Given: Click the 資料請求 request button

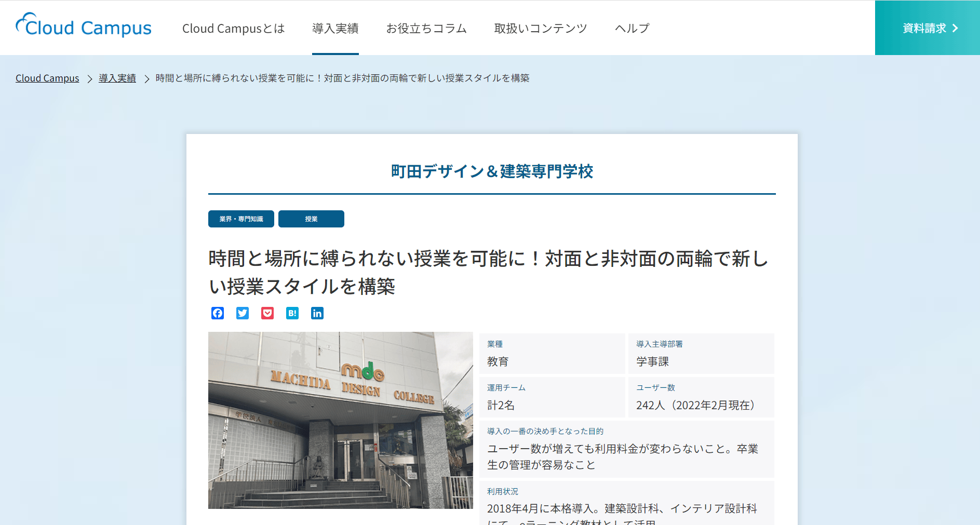Looking at the screenshot, I should [928, 28].
